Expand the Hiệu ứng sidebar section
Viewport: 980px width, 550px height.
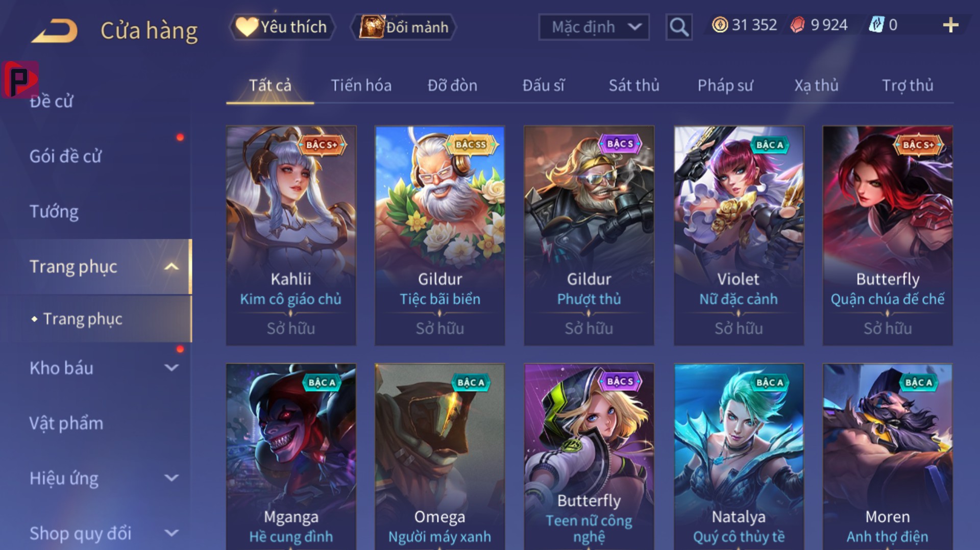pos(172,478)
